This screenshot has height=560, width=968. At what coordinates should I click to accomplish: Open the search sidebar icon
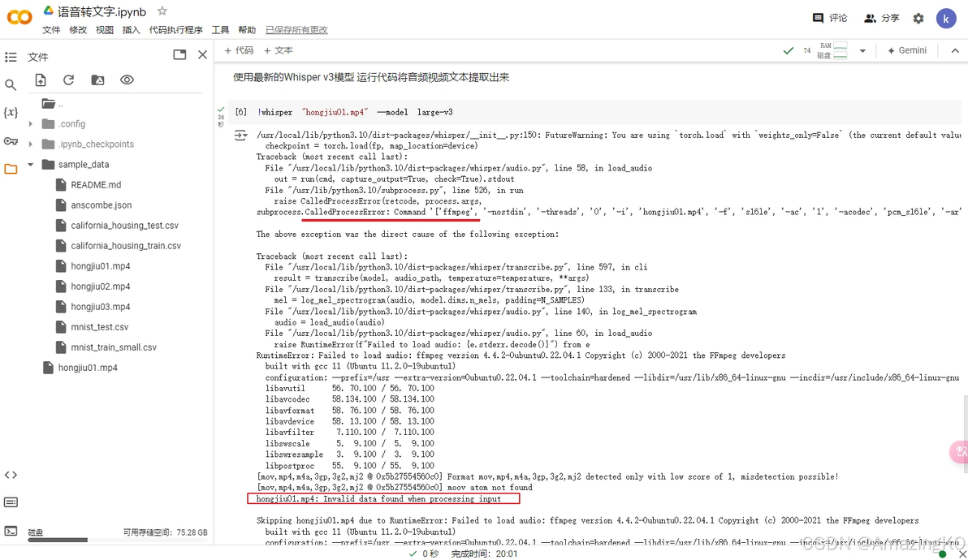11,84
